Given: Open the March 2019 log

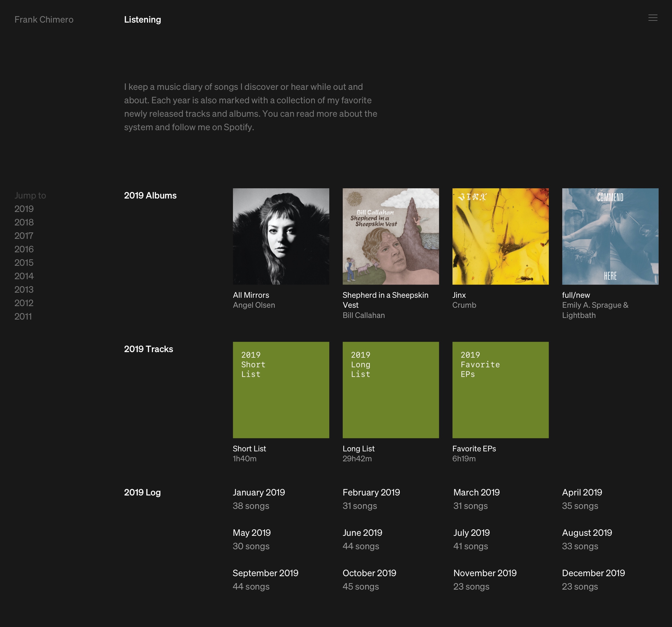Looking at the screenshot, I should point(477,493).
